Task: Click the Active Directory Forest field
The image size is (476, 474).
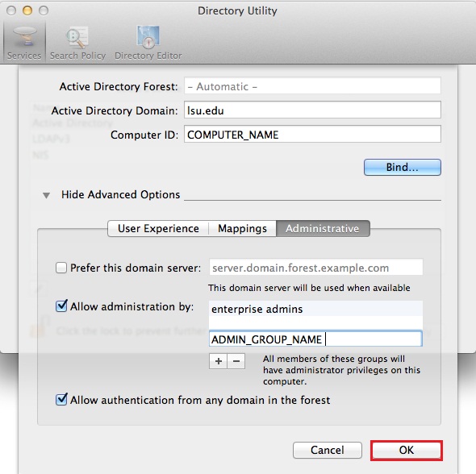Action: tap(312, 86)
